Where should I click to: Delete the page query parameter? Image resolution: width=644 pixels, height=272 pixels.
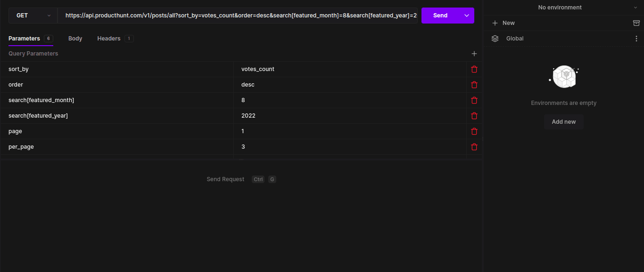point(474,131)
